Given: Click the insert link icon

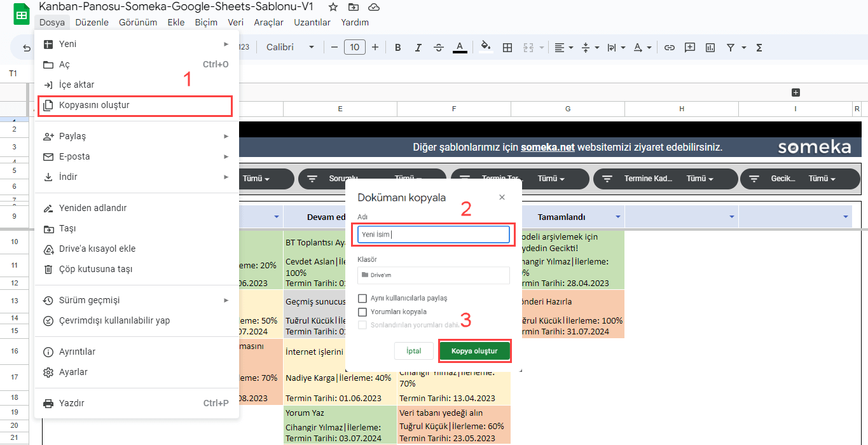Looking at the screenshot, I should point(669,48).
